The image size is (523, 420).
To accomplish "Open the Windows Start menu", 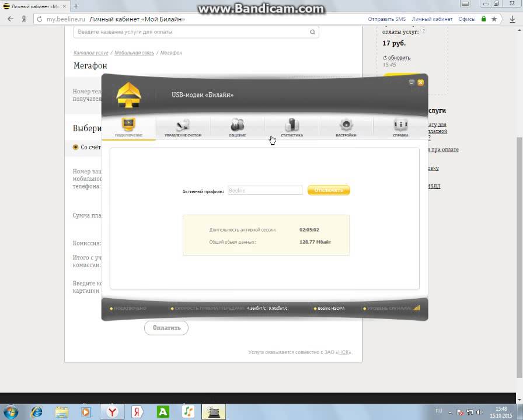I will (x=11, y=412).
